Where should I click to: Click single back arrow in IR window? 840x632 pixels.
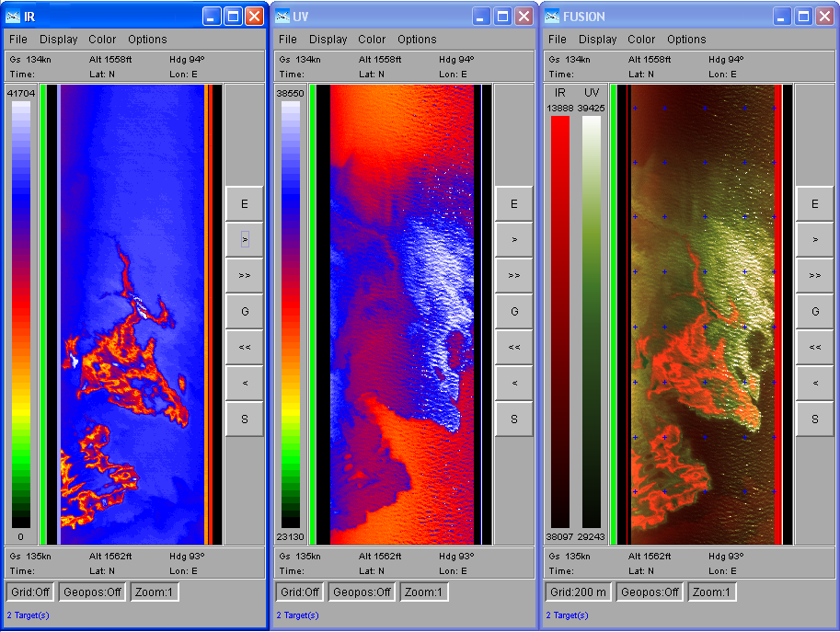[245, 383]
